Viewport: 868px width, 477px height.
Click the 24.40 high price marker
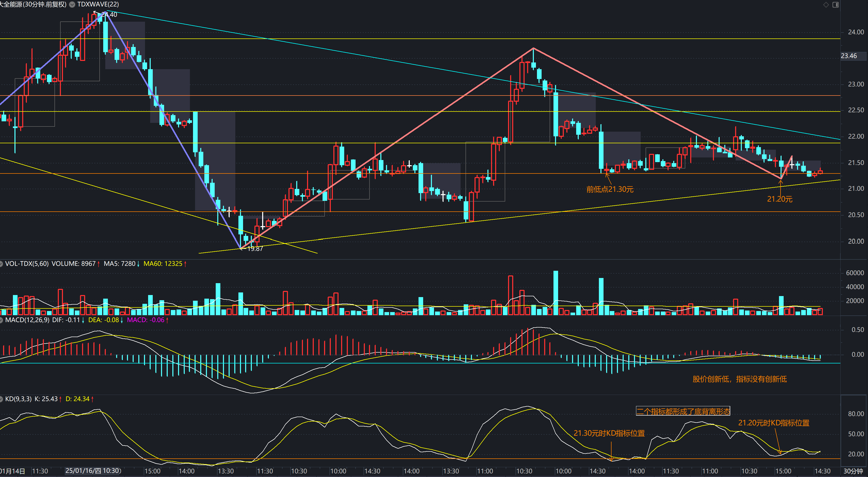click(109, 14)
